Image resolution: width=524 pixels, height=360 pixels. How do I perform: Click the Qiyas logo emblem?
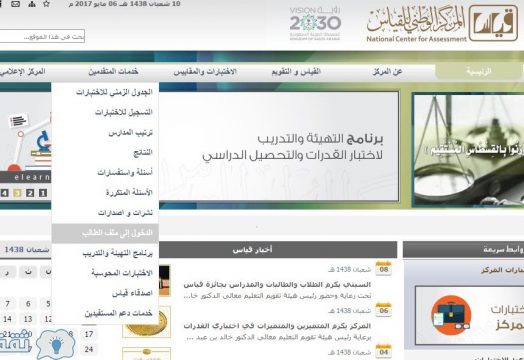494,23
